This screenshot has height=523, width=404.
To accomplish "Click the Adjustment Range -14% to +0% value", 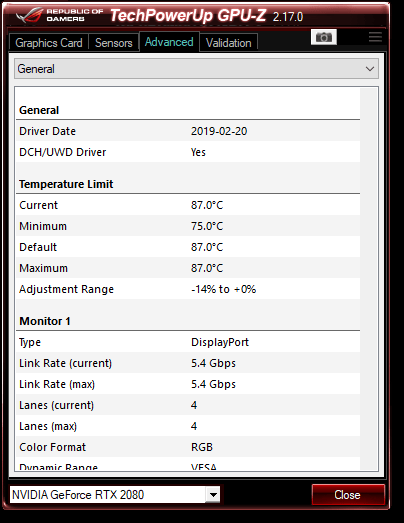I will pos(224,289).
